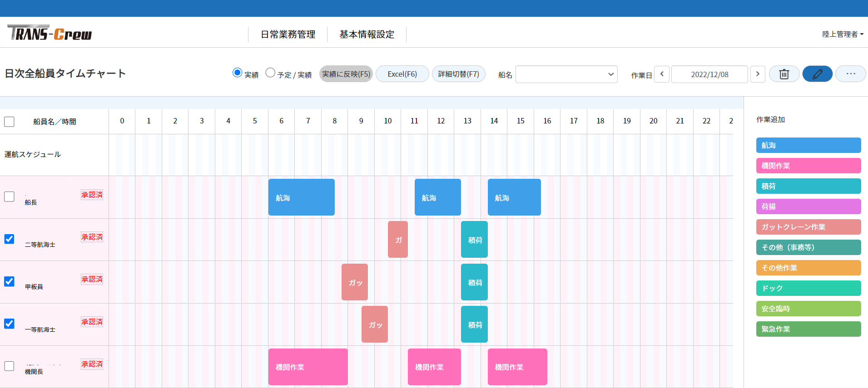Click the Excel(F6) export button
Viewport: 868px width, 388px height.
tap(402, 74)
